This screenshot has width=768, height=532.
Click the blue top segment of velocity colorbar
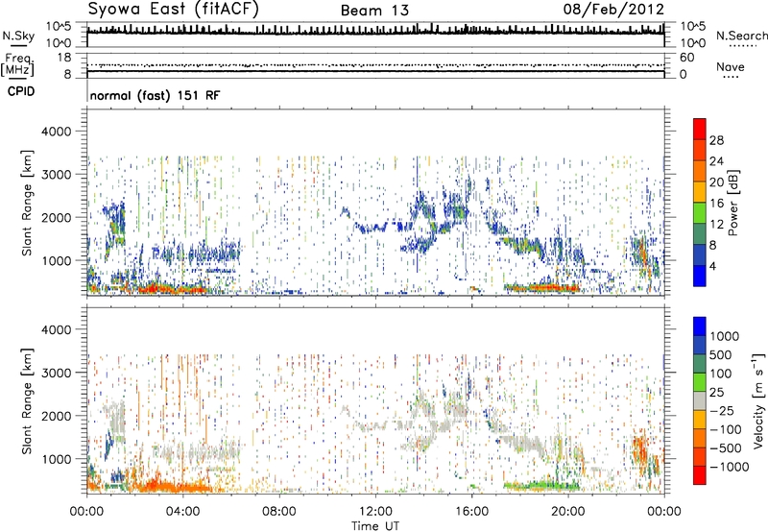click(700, 326)
